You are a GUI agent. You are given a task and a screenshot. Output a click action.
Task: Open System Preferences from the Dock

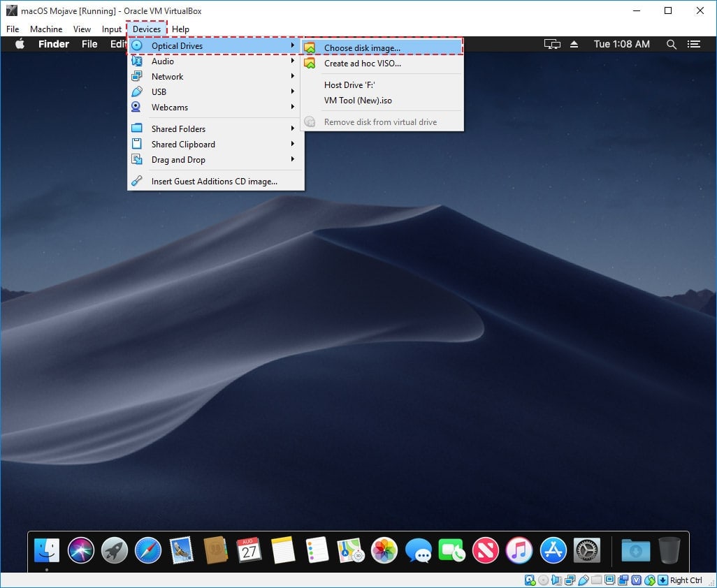[586, 551]
